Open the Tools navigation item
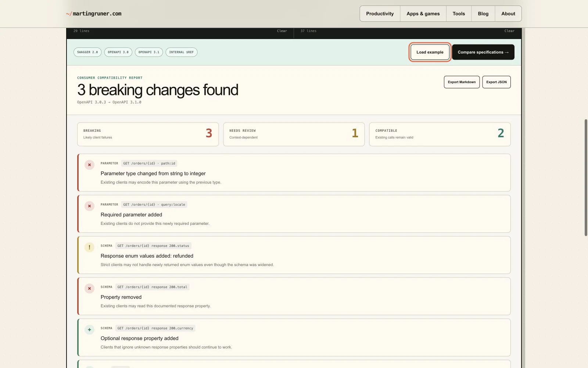The width and height of the screenshot is (588, 368). 459,14
